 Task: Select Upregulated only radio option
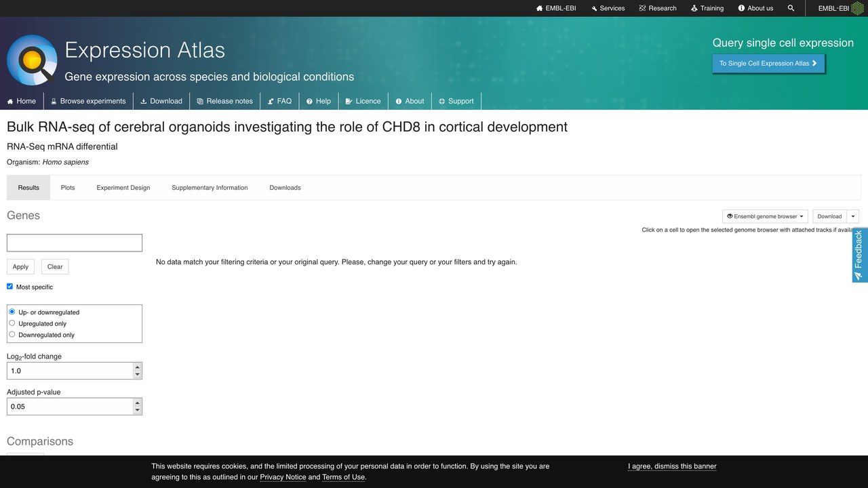pos(12,323)
